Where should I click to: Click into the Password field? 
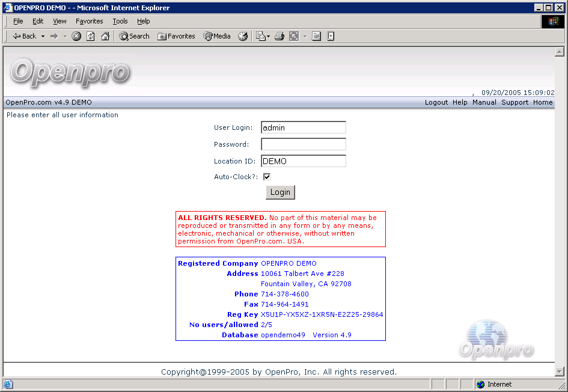click(304, 144)
